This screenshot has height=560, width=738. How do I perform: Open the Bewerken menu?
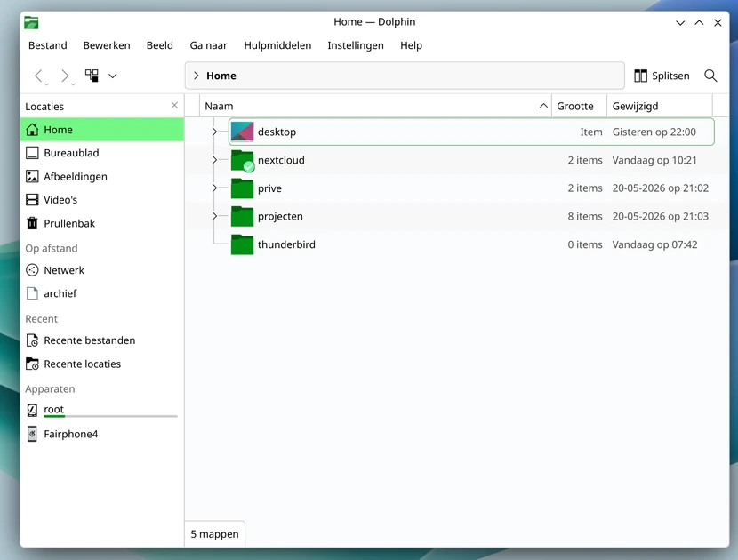107,45
